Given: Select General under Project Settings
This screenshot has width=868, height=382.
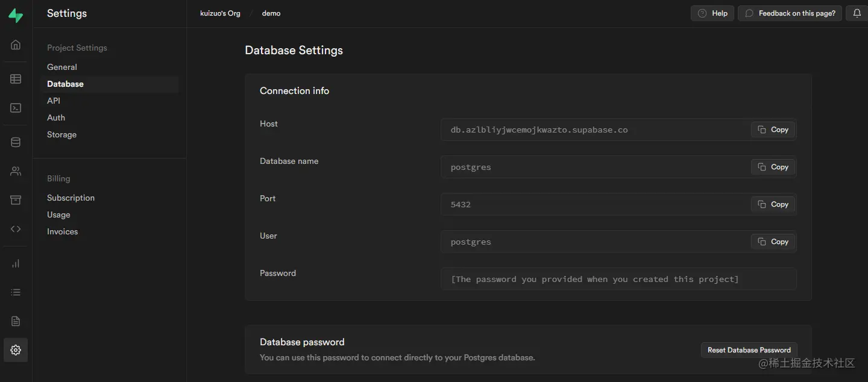Looking at the screenshot, I should pyautogui.click(x=62, y=67).
